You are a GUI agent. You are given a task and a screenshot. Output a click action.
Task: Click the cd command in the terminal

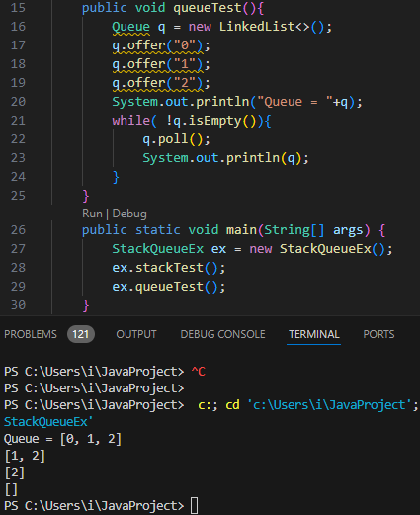tap(232, 405)
